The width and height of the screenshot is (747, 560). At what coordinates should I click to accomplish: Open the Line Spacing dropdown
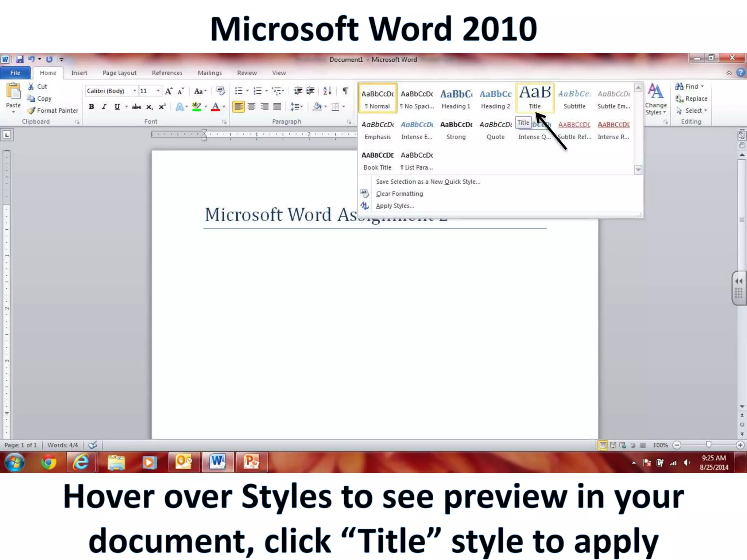pos(297,107)
